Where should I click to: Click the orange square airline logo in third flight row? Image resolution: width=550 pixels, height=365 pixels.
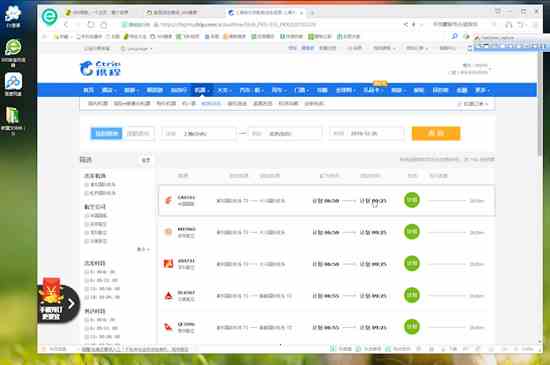168,264
